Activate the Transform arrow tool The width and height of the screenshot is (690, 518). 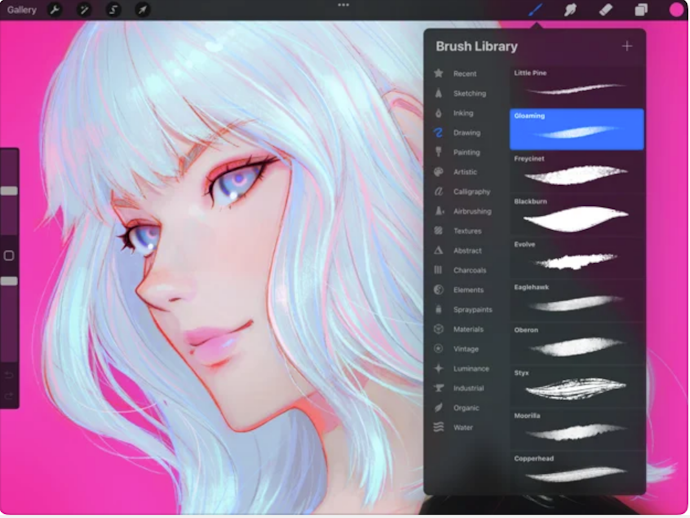142,10
